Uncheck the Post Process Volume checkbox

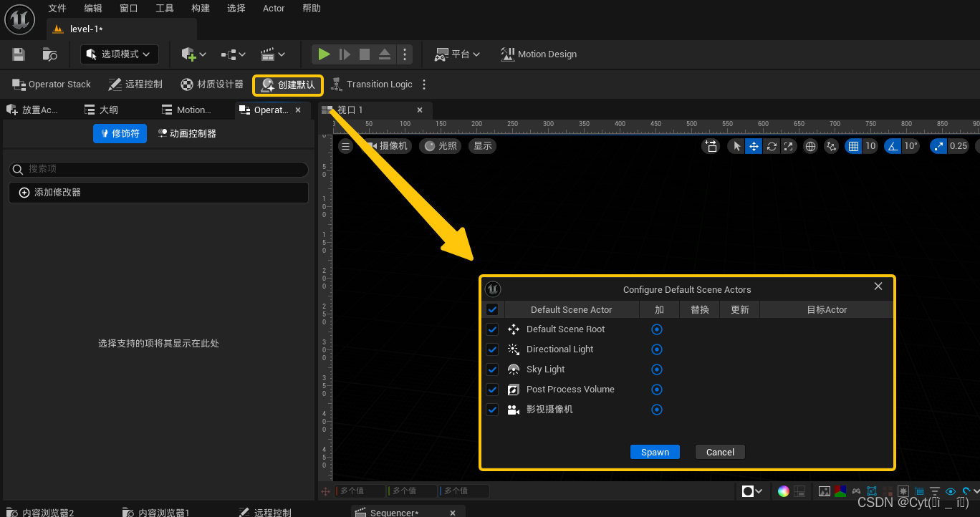tap(492, 390)
